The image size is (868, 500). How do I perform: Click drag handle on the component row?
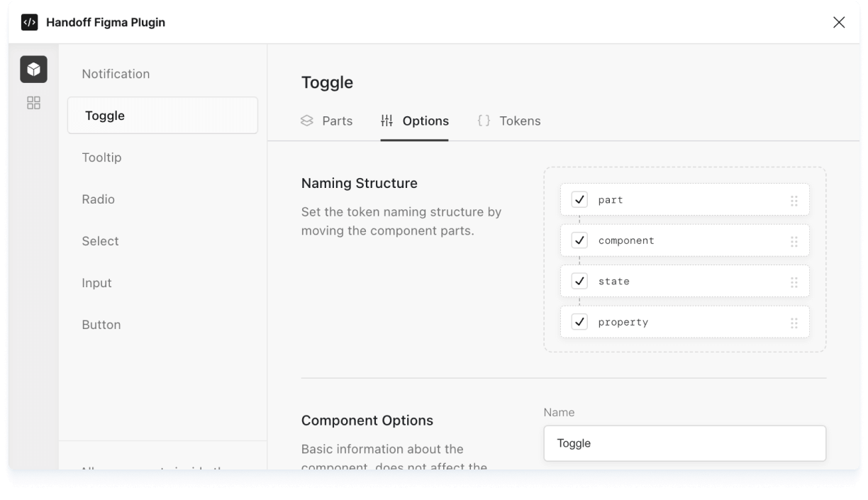click(x=794, y=241)
